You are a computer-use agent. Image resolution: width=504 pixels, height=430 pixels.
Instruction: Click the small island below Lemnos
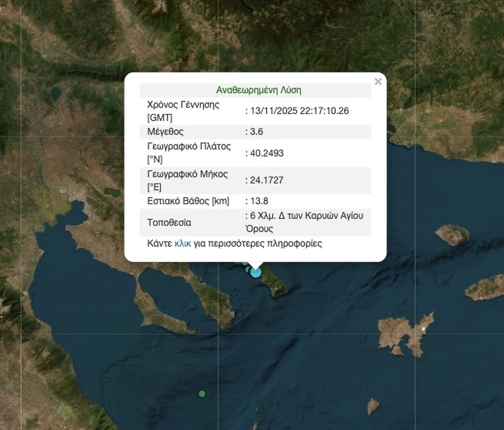374,407
